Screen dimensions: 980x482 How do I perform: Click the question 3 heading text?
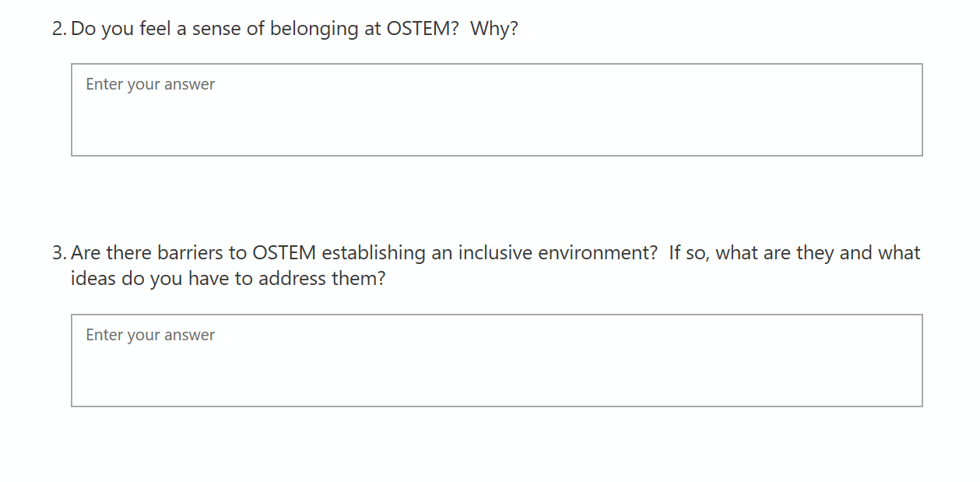point(495,253)
